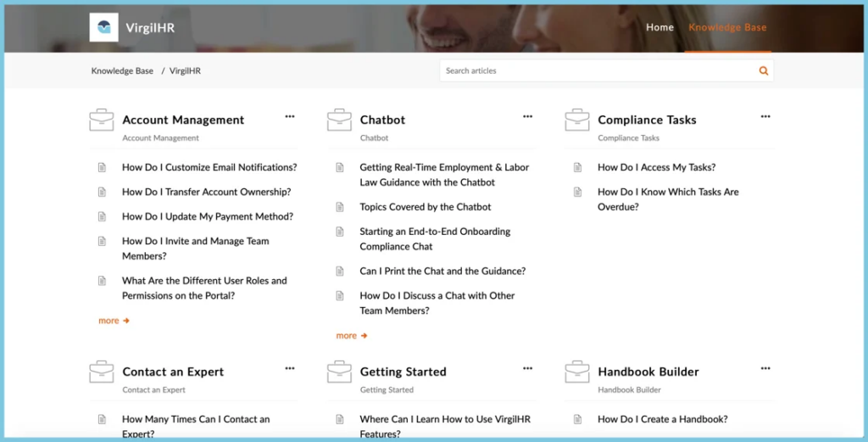Open 'How Do I Access My Tasks?' article
This screenshot has height=442, width=868.
657,167
